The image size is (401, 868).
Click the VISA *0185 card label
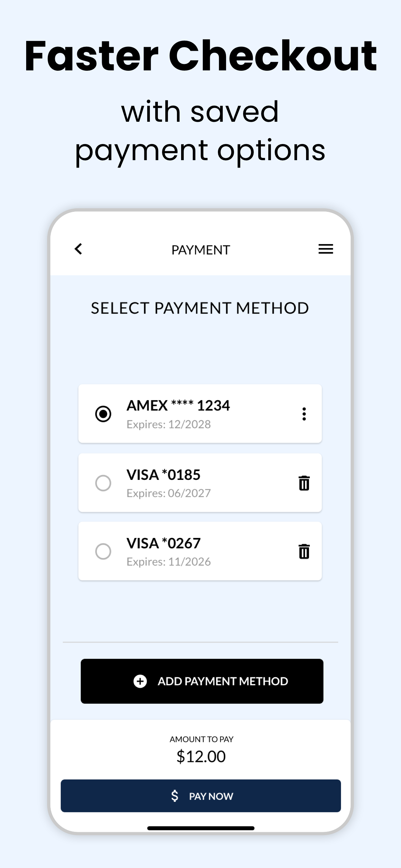coord(163,474)
